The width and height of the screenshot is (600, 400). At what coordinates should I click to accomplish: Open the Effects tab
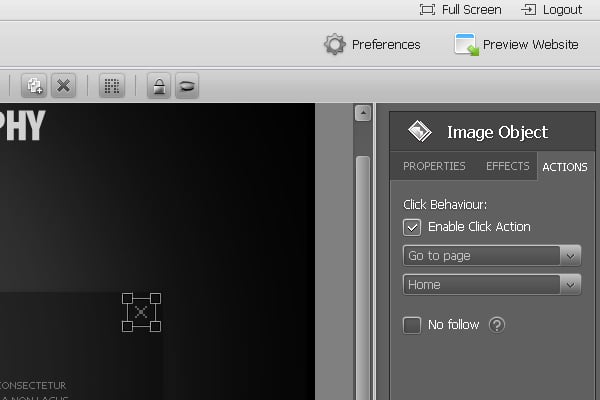click(507, 166)
